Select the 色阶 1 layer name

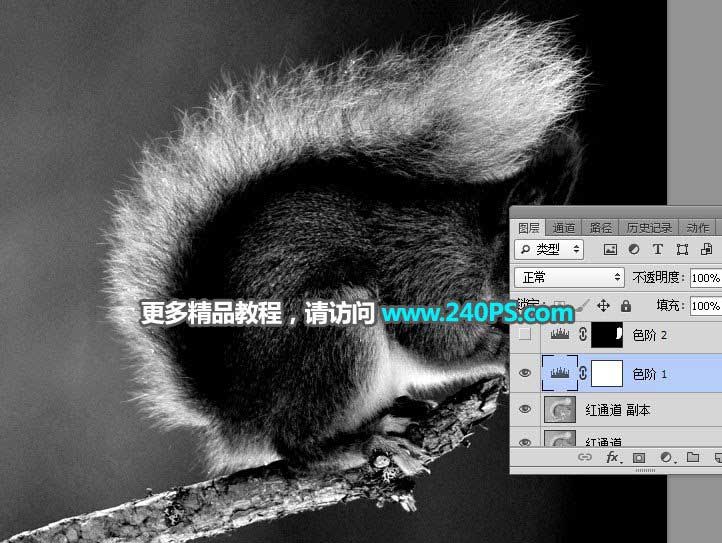click(649, 374)
